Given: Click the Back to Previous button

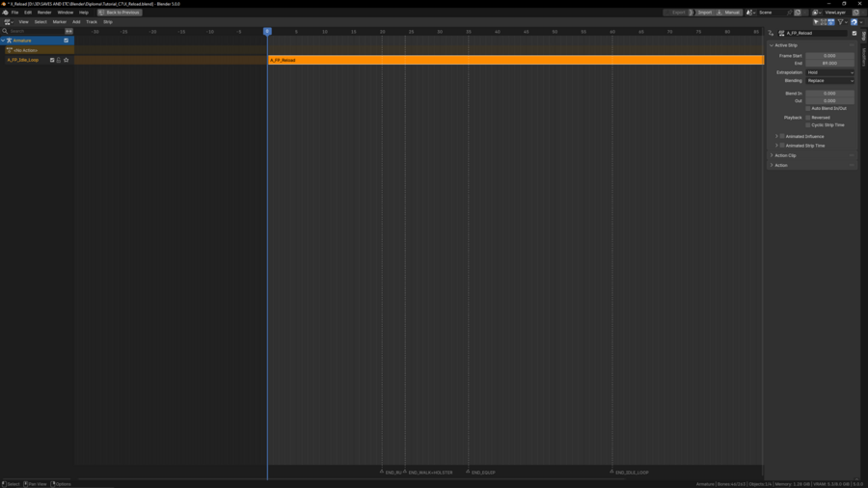Looking at the screenshot, I should click(x=120, y=13).
